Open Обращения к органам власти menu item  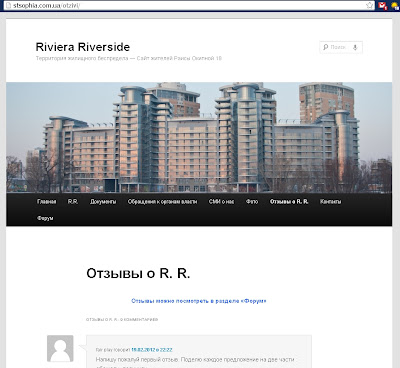tap(162, 202)
